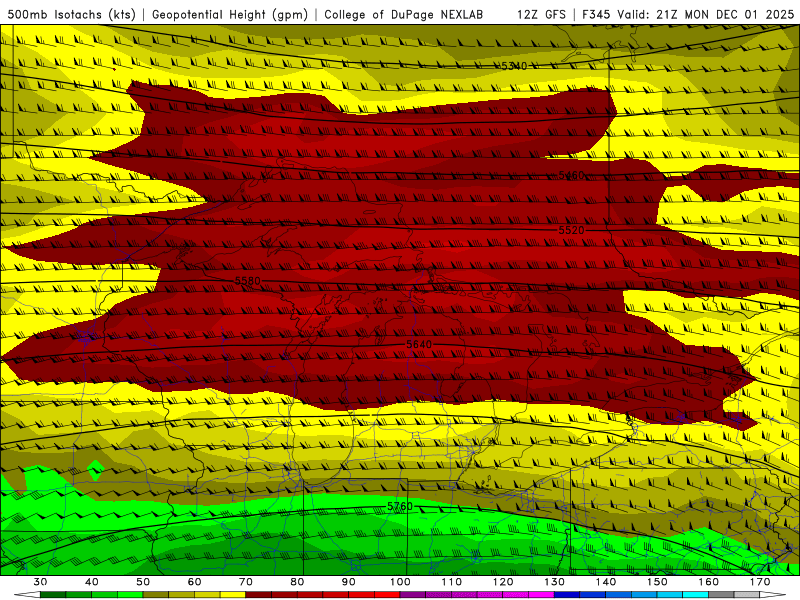Click the 5760 height contour label
The image size is (800, 600).
click(400, 506)
